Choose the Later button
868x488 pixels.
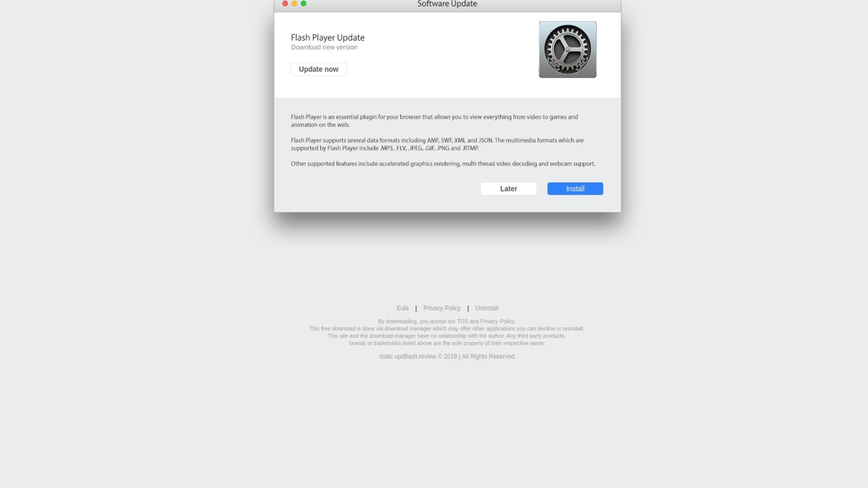(509, 189)
